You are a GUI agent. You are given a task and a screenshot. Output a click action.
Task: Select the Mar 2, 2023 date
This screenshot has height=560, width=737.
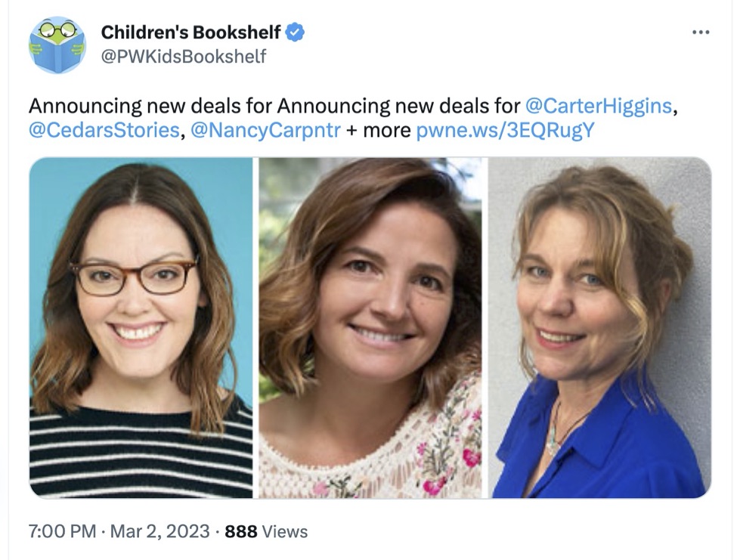point(159,531)
